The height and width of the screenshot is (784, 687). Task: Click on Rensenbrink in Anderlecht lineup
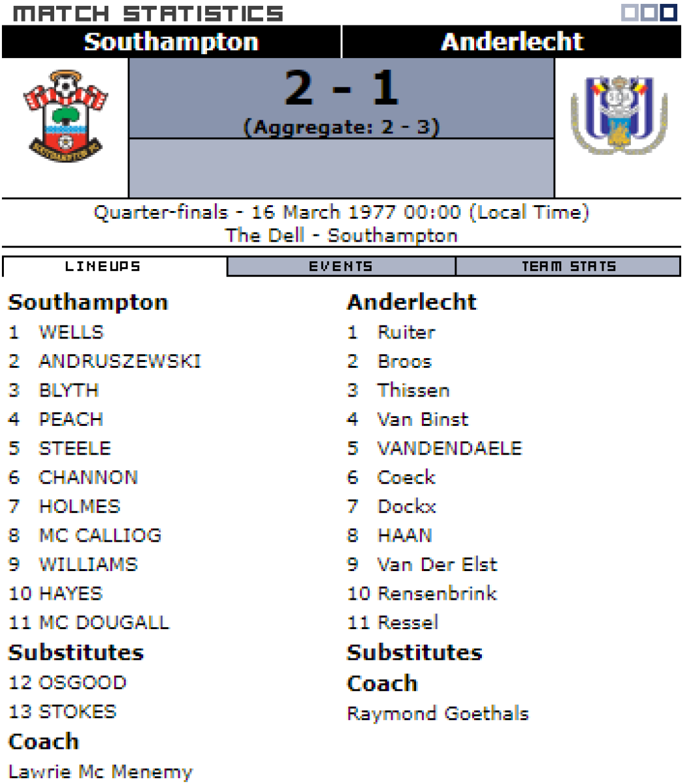pos(437,593)
